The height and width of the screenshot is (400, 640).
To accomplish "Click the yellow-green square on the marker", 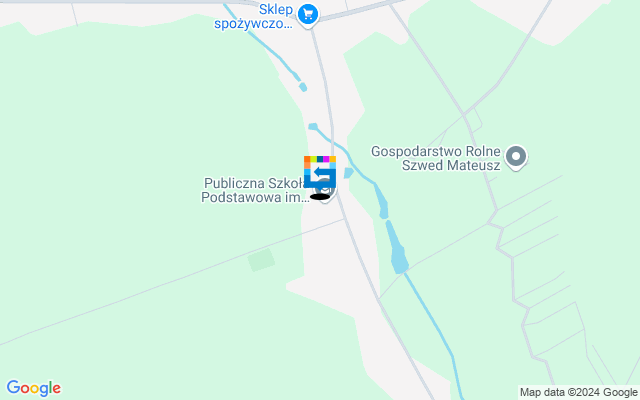I will 313,159.
